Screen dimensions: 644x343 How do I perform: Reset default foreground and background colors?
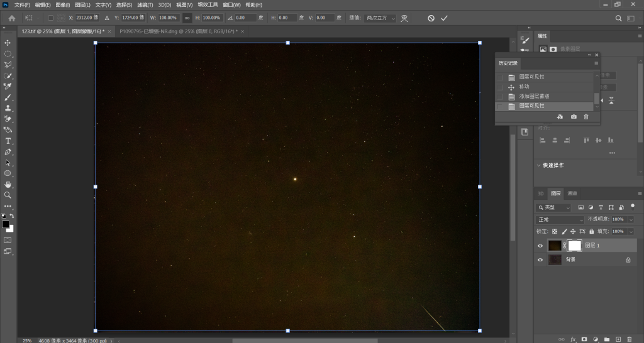pos(4,216)
